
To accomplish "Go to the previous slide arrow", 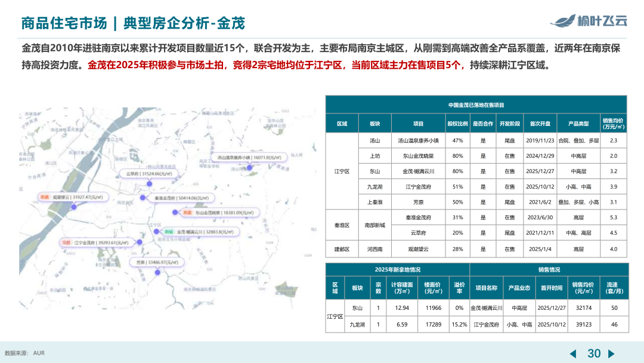I will point(574,353).
